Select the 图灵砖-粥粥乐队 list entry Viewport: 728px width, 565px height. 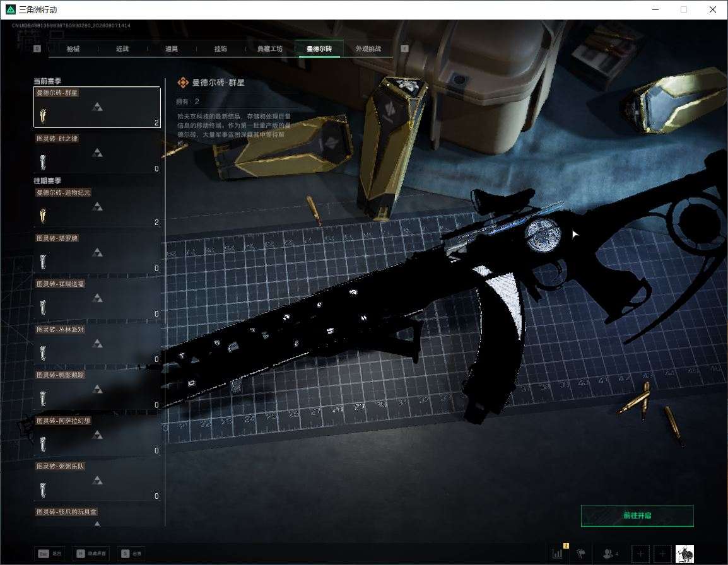click(x=97, y=481)
